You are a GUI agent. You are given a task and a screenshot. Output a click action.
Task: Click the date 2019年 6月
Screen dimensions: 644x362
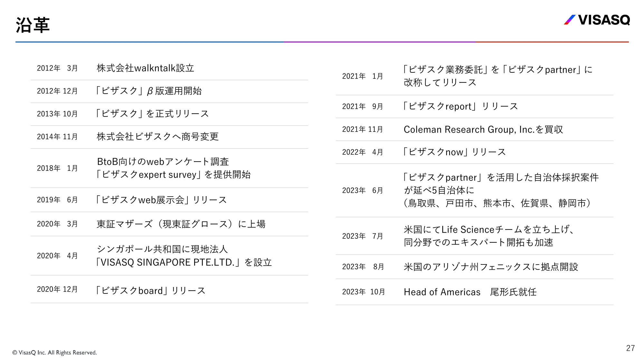point(57,200)
